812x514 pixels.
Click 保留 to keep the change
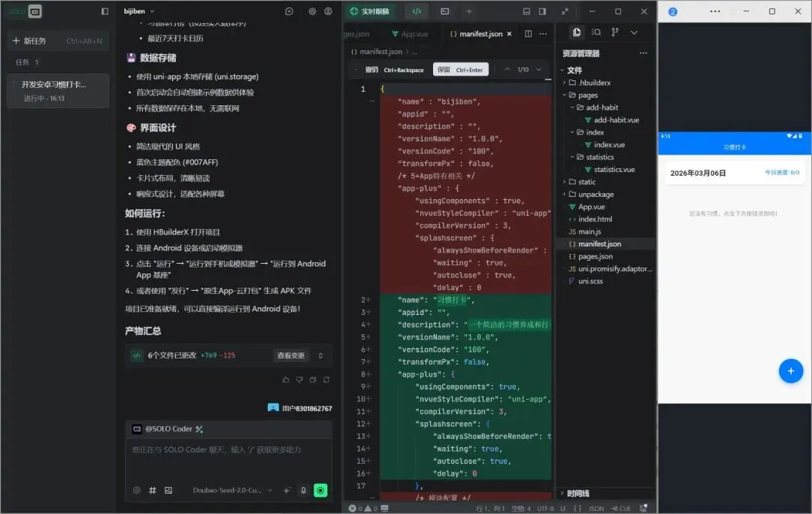[x=460, y=69]
